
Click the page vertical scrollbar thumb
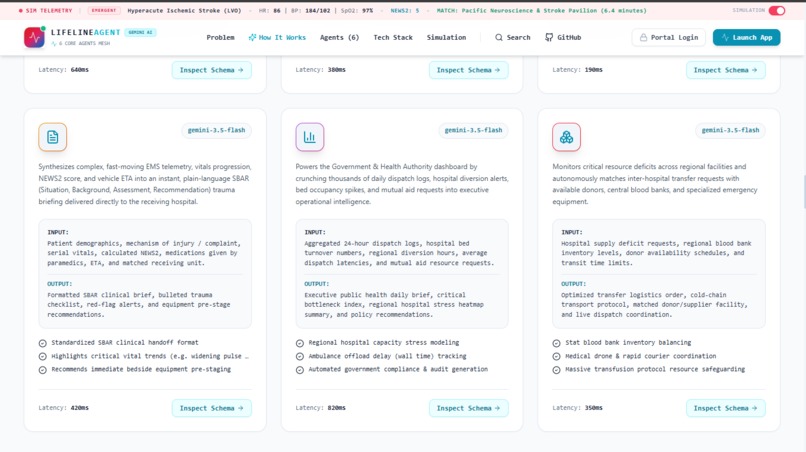click(x=804, y=191)
